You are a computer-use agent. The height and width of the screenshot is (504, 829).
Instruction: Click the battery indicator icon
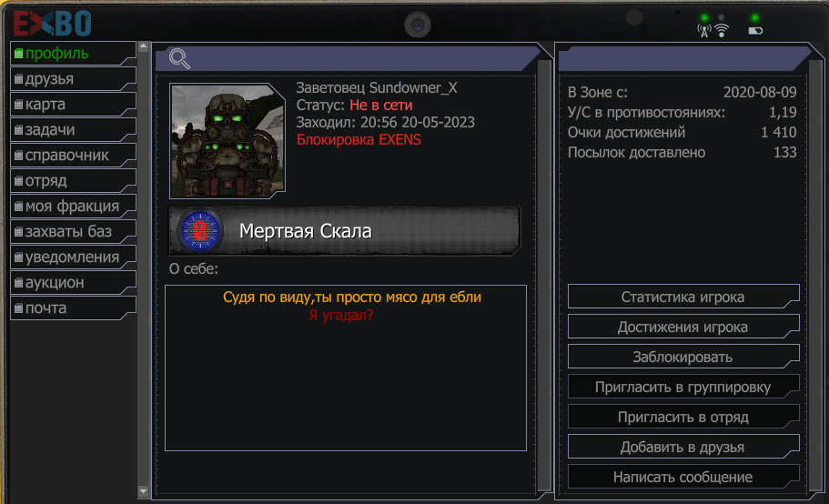(755, 31)
